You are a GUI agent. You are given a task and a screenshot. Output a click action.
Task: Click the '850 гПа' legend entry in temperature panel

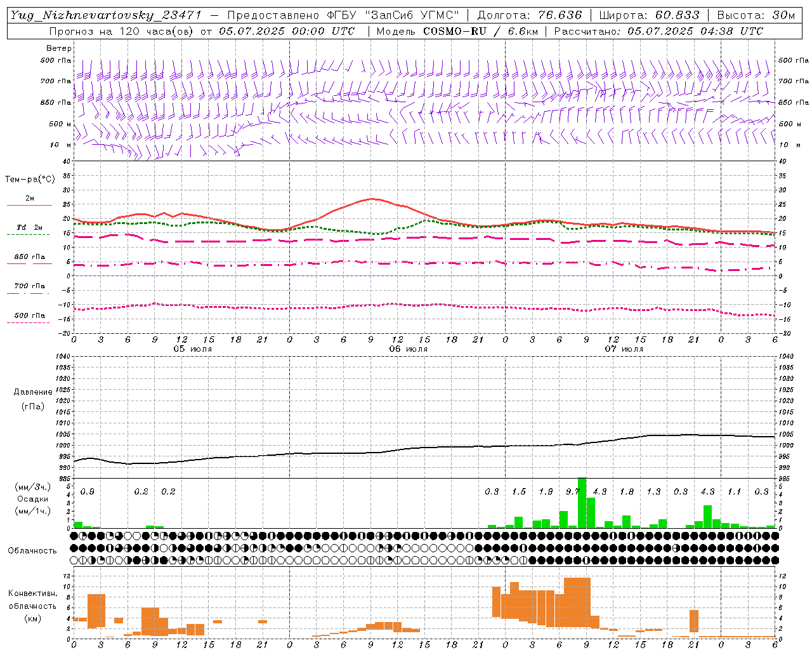[x=29, y=258]
